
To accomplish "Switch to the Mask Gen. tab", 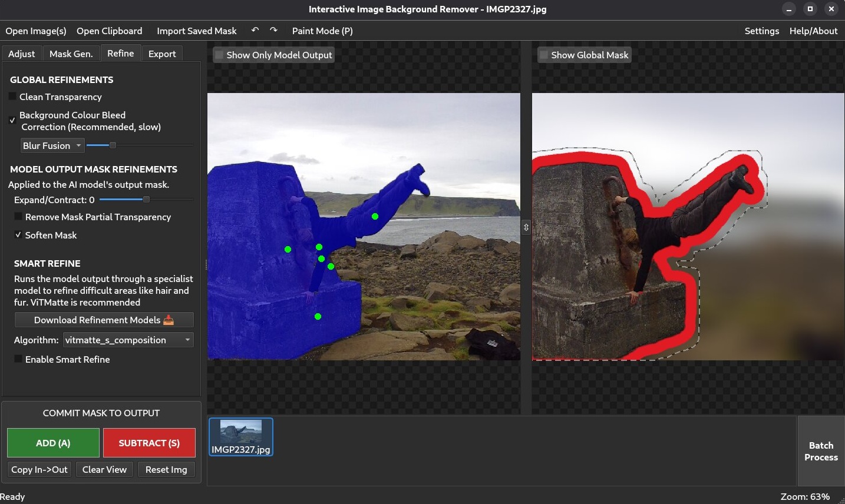I will click(71, 54).
